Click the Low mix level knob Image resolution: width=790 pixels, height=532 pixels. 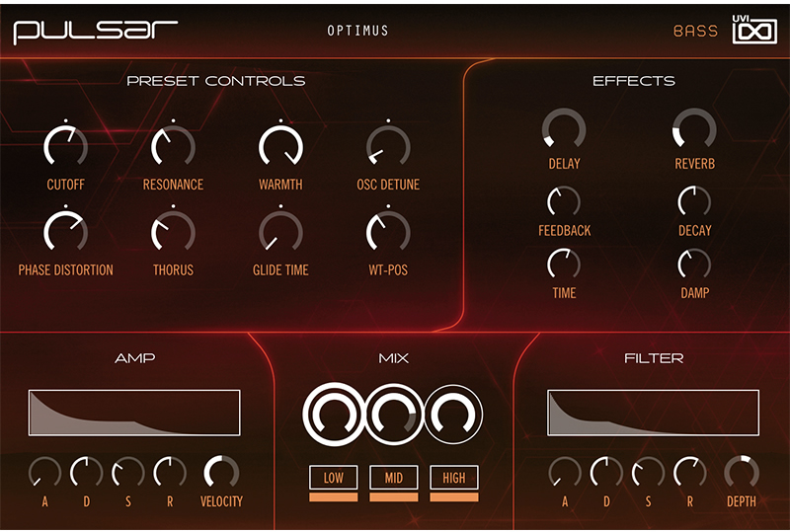[x=334, y=415]
